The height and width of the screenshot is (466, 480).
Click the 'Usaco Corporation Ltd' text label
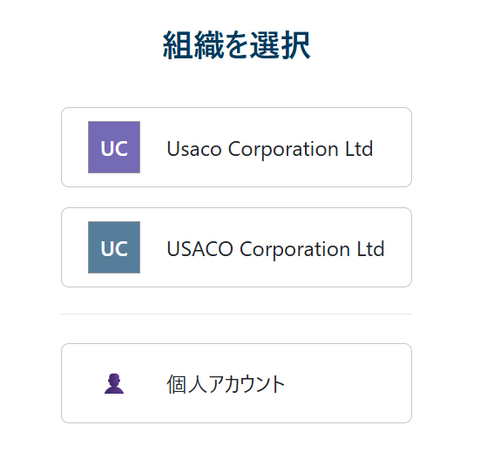coord(270,149)
